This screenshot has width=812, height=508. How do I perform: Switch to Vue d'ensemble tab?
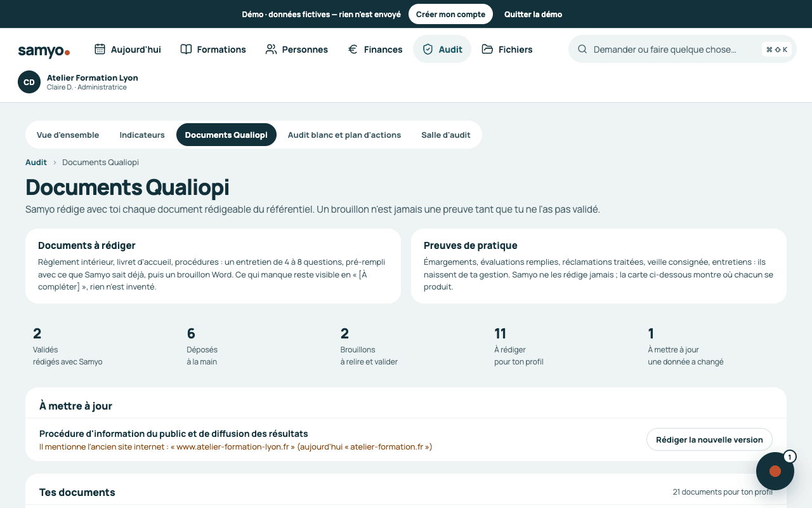tap(68, 135)
